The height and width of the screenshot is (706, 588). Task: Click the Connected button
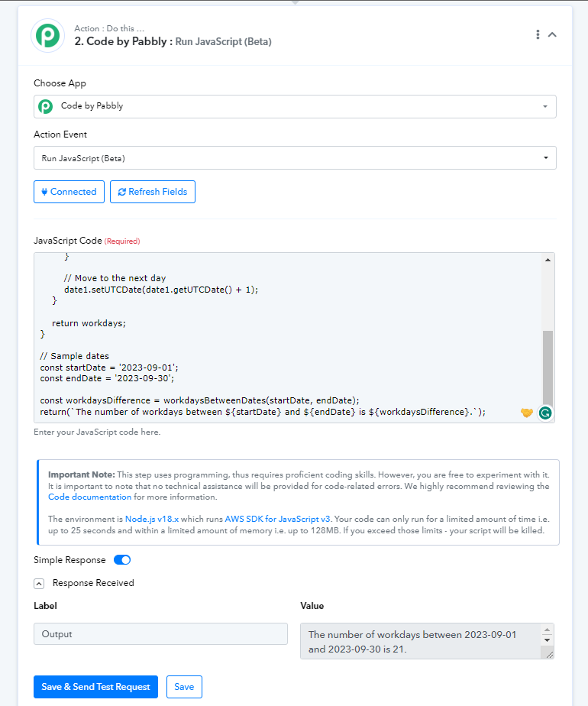coord(69,192)
